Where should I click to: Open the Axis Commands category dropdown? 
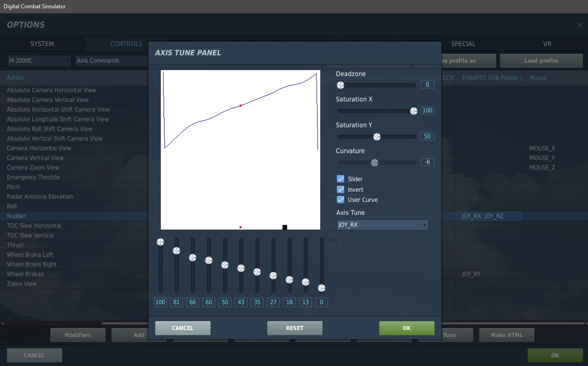[111, 61]
